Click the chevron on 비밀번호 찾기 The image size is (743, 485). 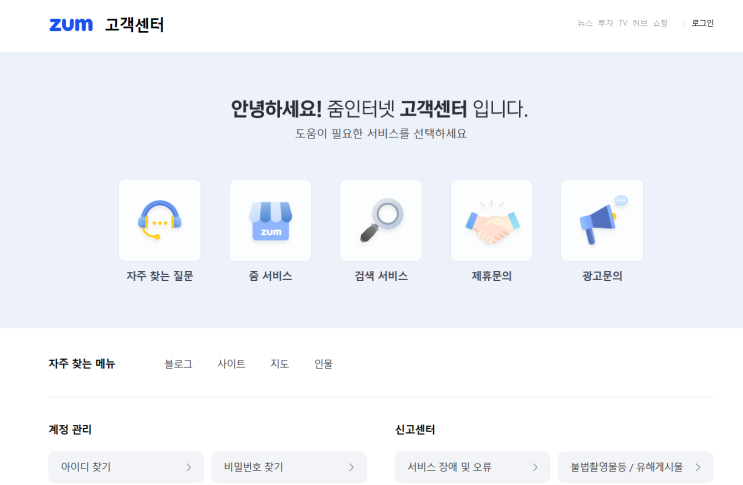[351, 467]
